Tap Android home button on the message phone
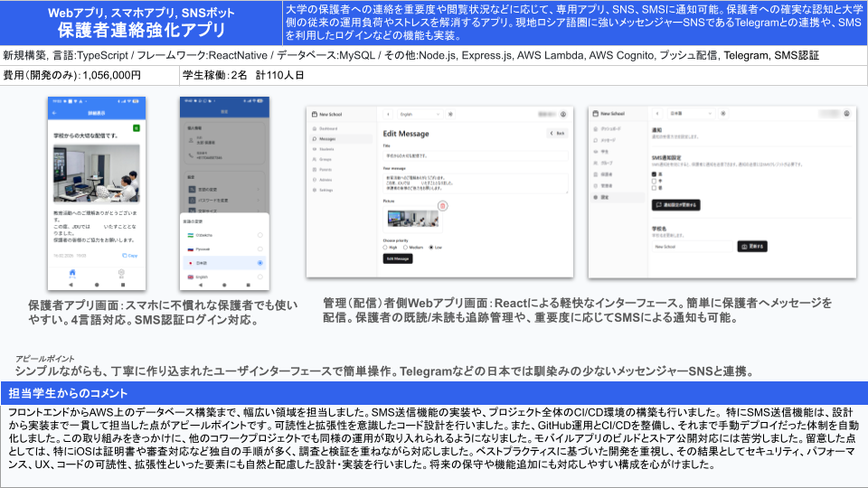The width and height of the screenshot is (868, 488). coord(97,285)
